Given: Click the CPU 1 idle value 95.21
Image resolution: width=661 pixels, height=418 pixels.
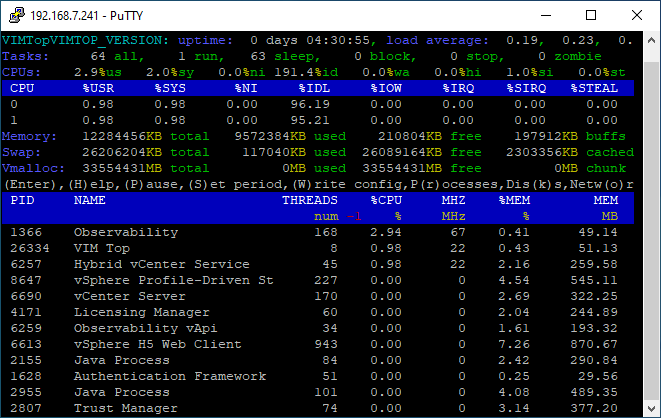Looking at the screenshot, I should click(310, 121).
